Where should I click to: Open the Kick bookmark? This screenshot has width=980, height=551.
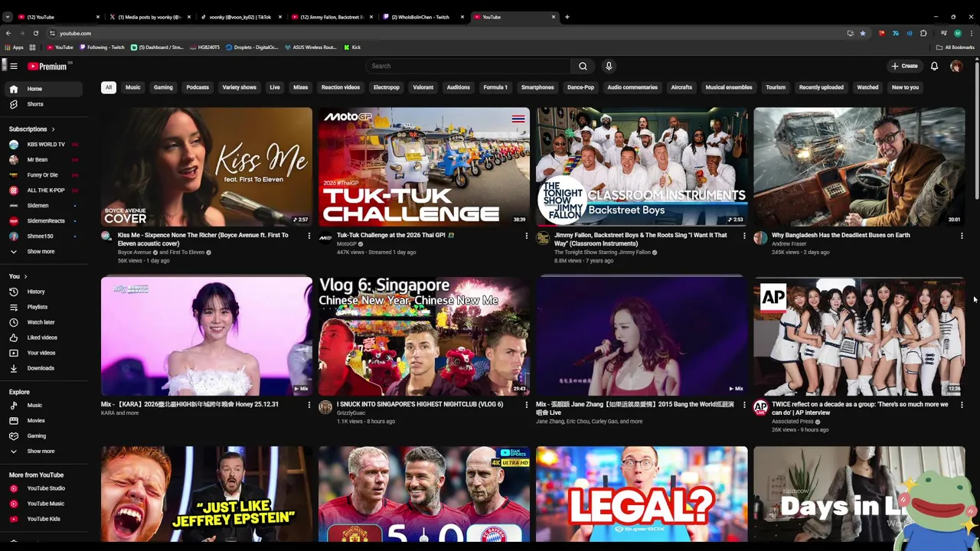[352, 47]
